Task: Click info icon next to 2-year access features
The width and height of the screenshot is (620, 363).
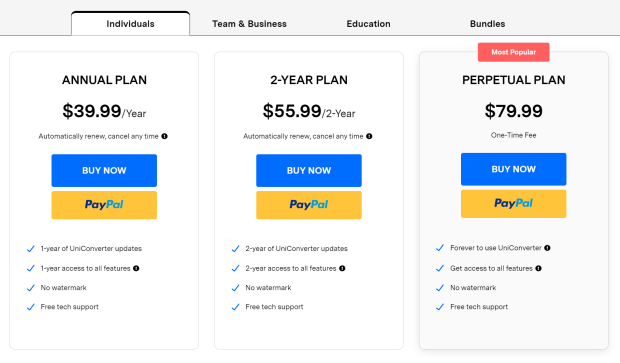Action: point(342,268)
